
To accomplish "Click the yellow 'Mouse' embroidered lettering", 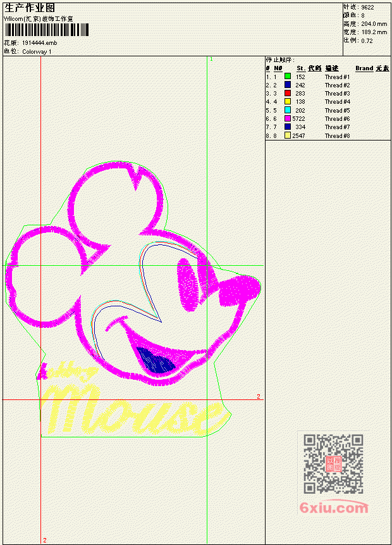I will [x=135, y=410].
